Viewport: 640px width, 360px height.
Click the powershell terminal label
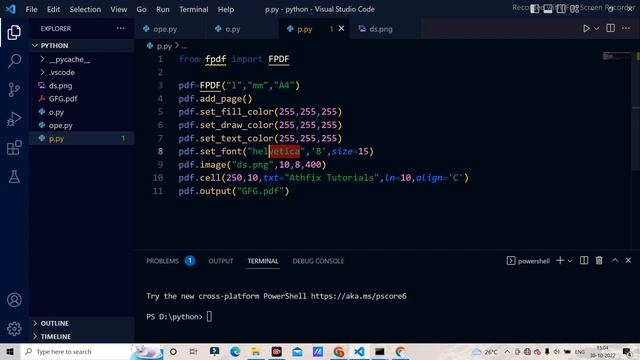click(529, 261)
